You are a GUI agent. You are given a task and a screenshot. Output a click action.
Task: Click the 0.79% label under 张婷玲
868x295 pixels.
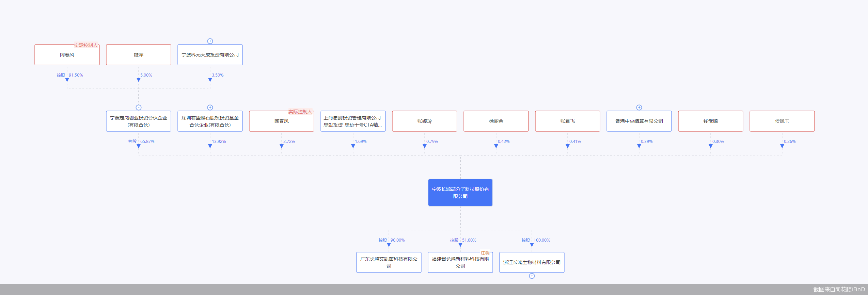(432, 142)
